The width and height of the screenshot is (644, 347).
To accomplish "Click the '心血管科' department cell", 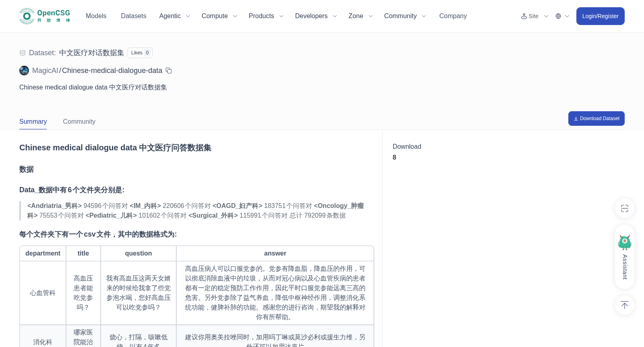I will (x=43, y=293).
